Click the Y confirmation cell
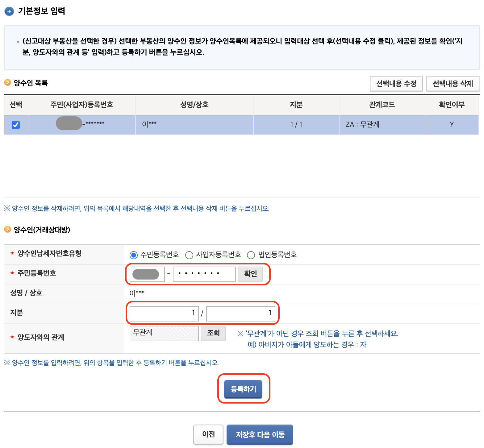This screenshot has width=484, height=448. coord(452,125)
